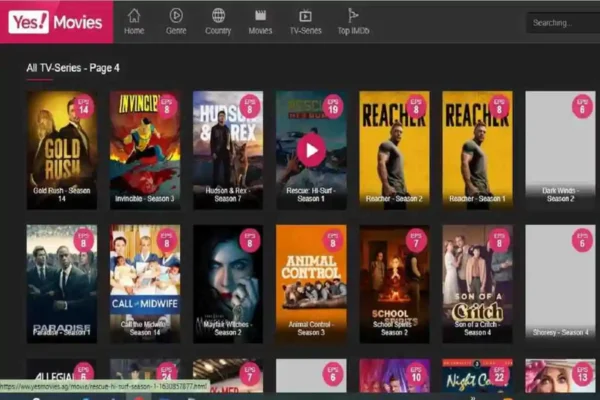Open Hudson & Rex Season 7 poster
Image resolution: width=600 pixels, height=400 pixels.
click(228, 150)
